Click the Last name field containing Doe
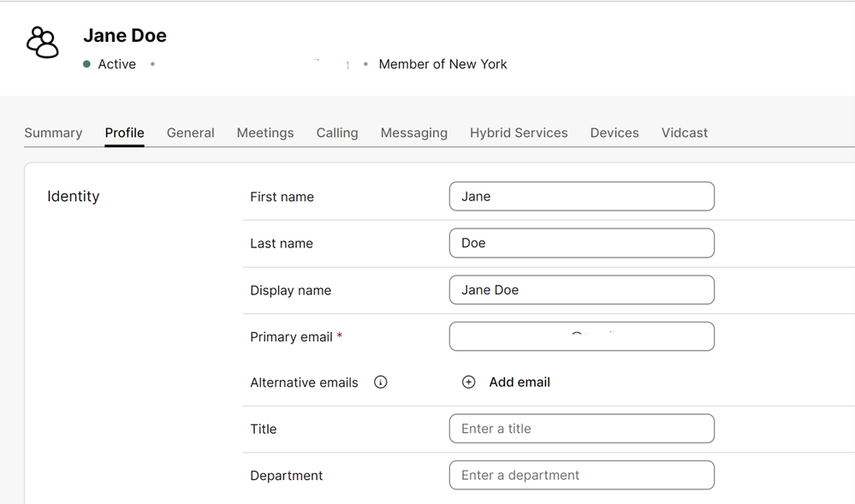The width and height of the screenshot is (855, 504). 582,243
